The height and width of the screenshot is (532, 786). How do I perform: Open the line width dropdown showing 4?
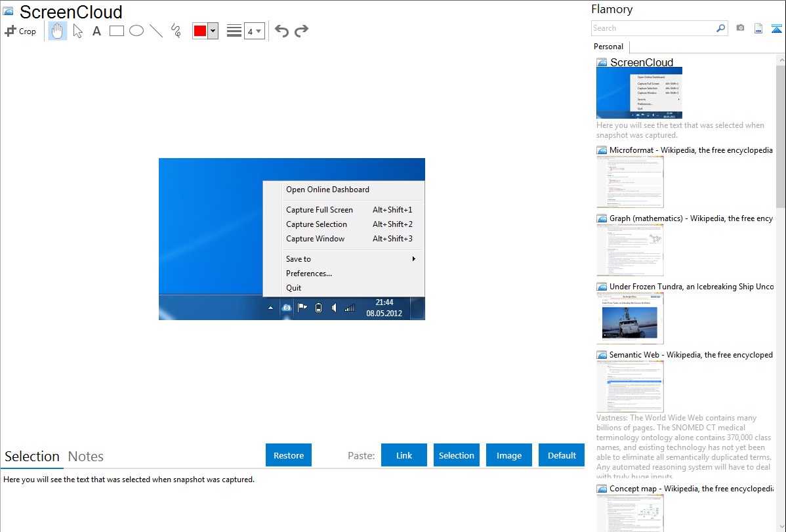click(x=254, y=31)
